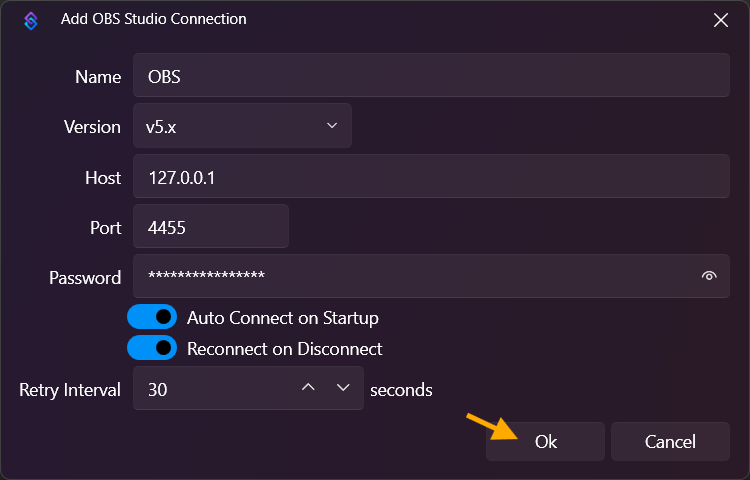Decrease Retry Interval with down arrow
Screen dimensions: 750x480
click(x=343, y=388)
